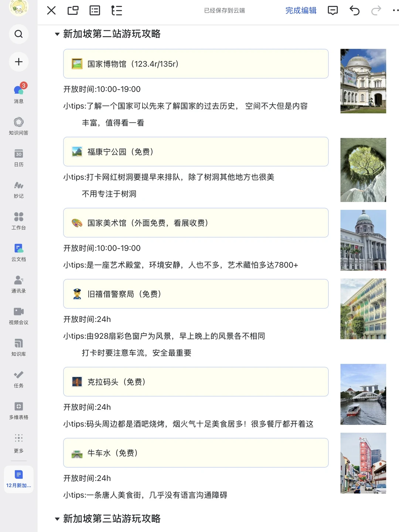Open the National Museum photo thumbnail
The height and width of the screenshot is (532, 399).
click(363, 81)
